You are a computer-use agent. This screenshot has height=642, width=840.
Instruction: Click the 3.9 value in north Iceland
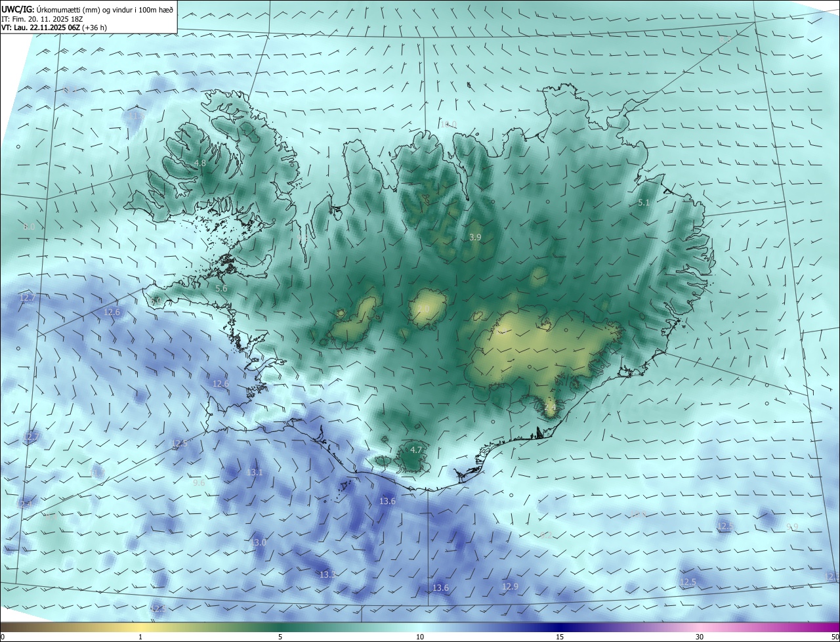tap(476, 236)
